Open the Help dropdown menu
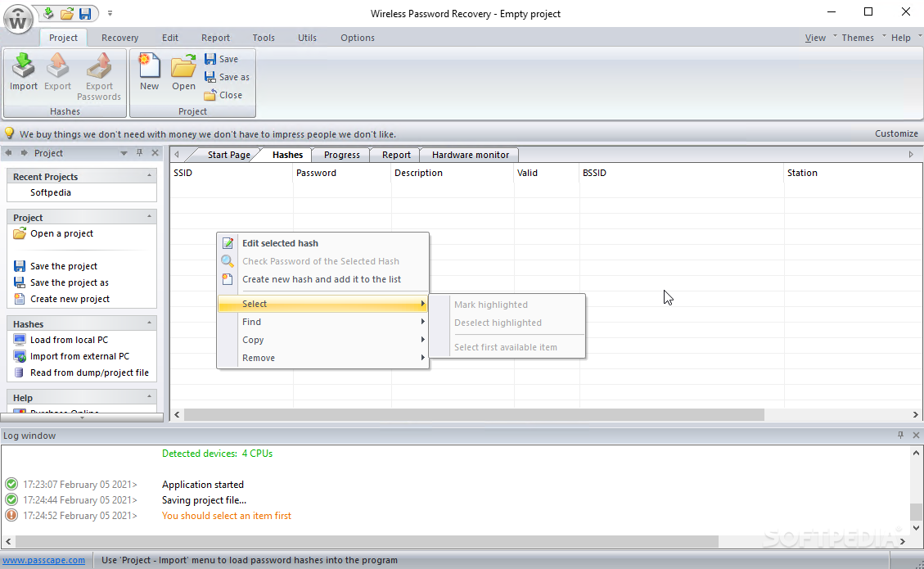 coord(905,38)
